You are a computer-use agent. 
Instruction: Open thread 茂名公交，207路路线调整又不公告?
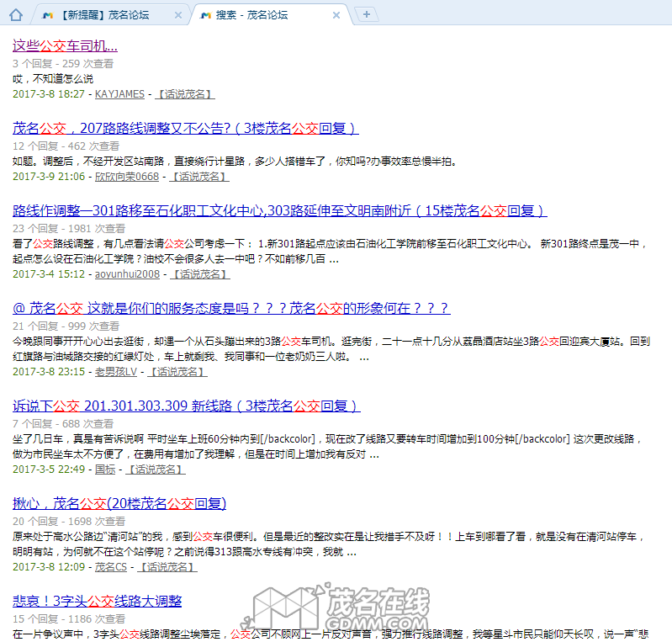point(186,128)
